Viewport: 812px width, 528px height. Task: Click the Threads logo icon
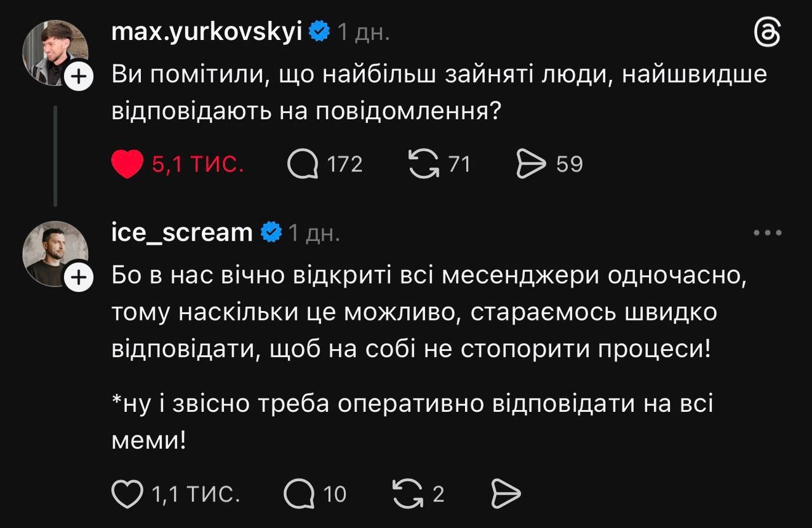(767, 32)
